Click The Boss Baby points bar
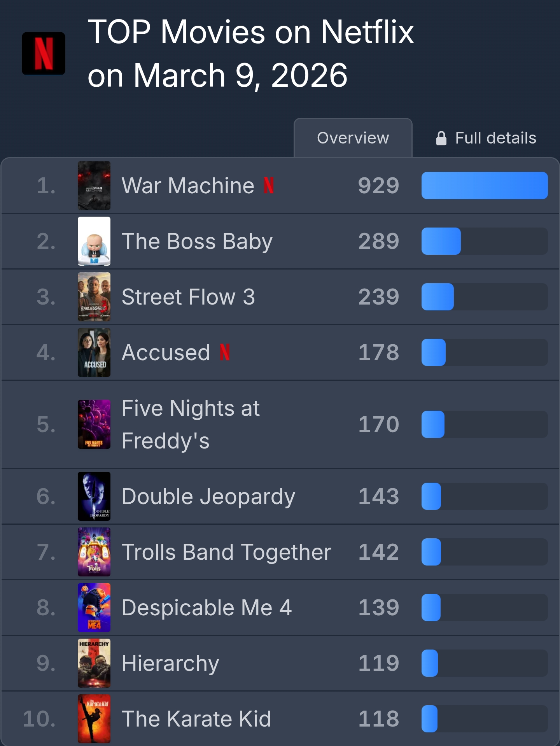Image resolution: width=560 pixels, height=746 pixels. pyautogui.click(x=485, y=241)
